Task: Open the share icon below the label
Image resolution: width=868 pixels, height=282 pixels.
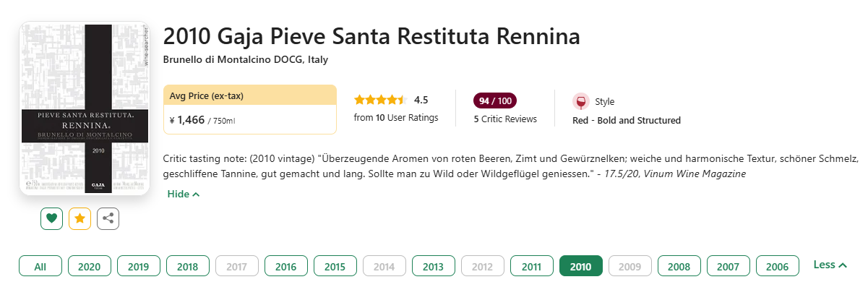Action: (108, 218)
